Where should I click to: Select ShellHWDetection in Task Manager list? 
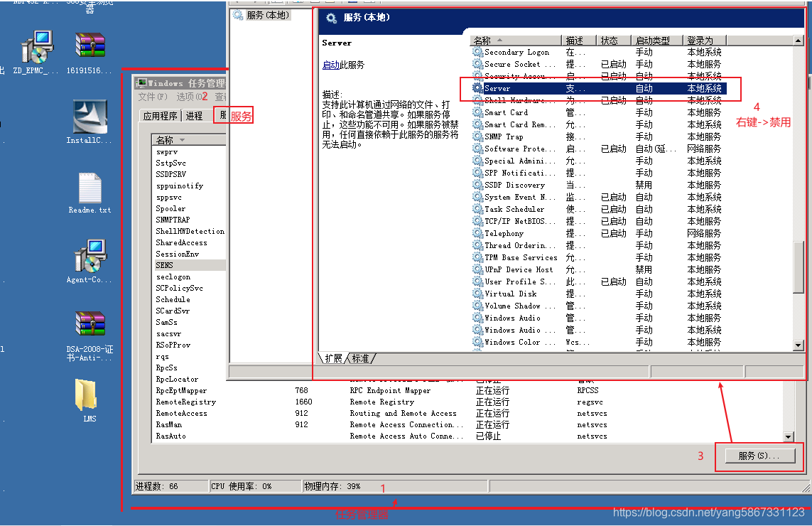(190, 231)
